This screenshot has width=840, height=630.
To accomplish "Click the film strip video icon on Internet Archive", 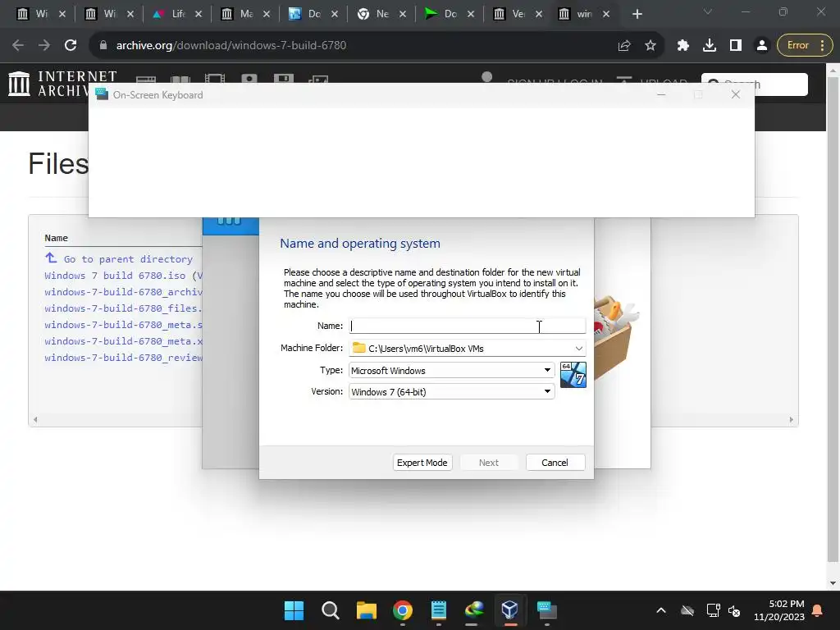I will click(x=214, y=80).
